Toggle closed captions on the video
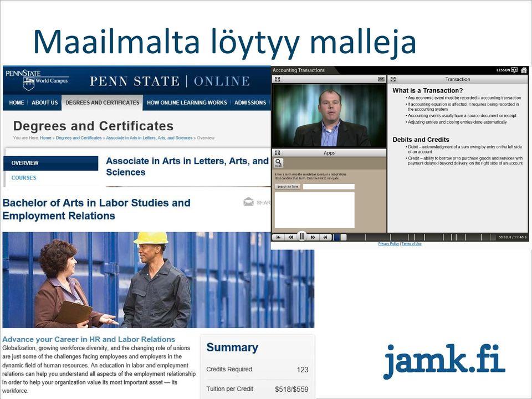 coord(381,79)
